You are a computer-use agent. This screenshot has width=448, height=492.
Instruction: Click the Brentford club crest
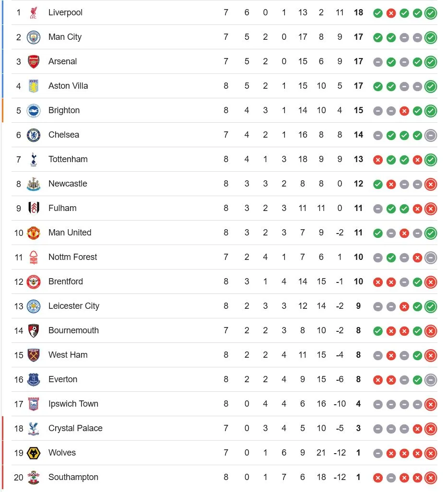pos(33,281)
